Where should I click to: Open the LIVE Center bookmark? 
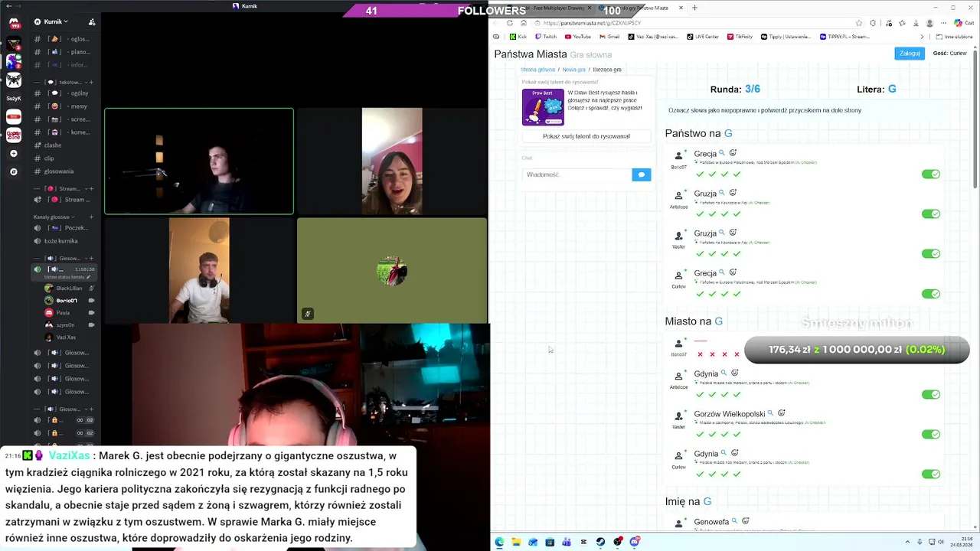[703, 36]
